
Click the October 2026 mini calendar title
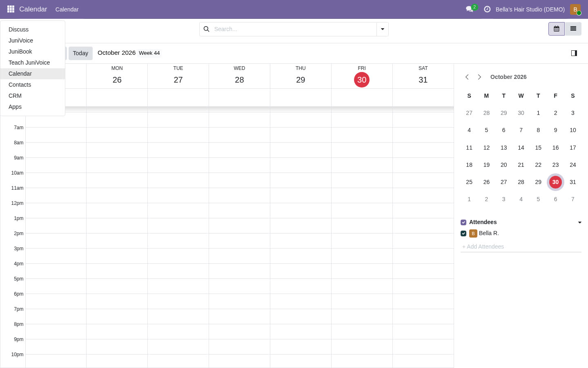click(x=508, y=77)
